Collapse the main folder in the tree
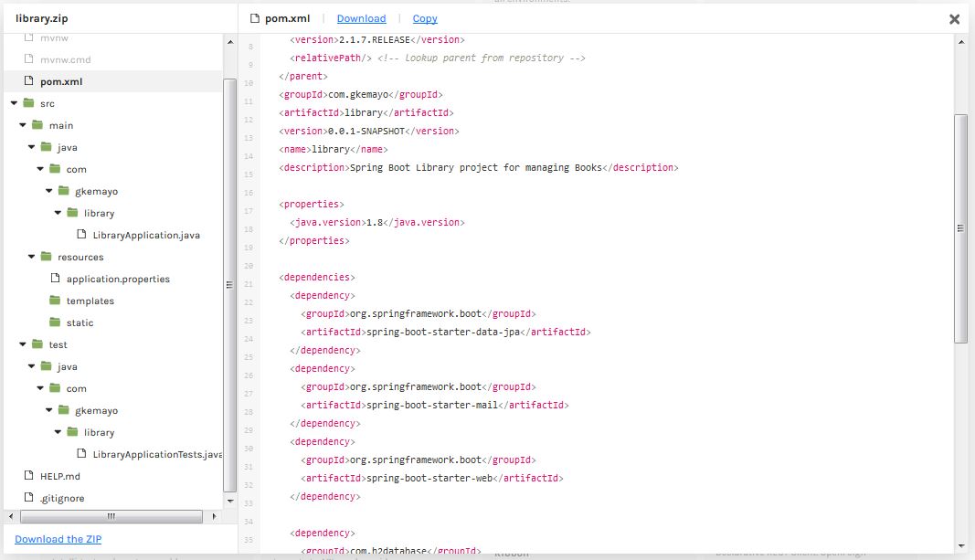This screenshot has height=560, width=975. click(23, 125)
